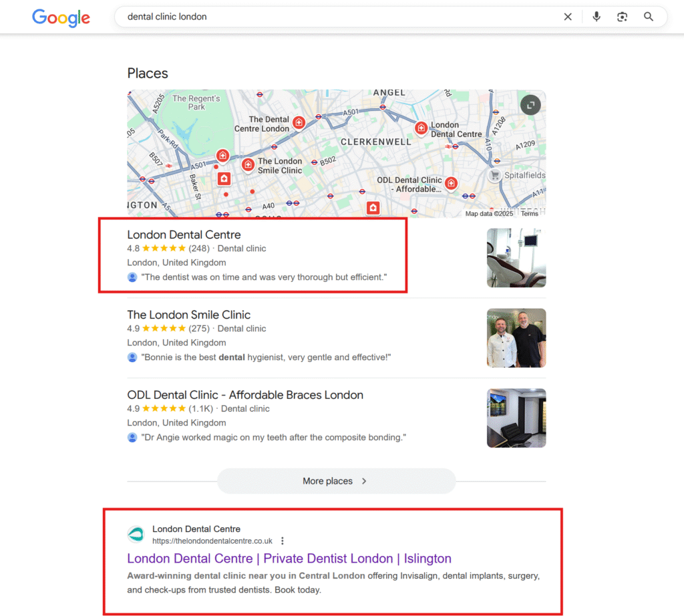Open search by image camera icon
This screenshot has width=684, height=616.
pos(622,17)
